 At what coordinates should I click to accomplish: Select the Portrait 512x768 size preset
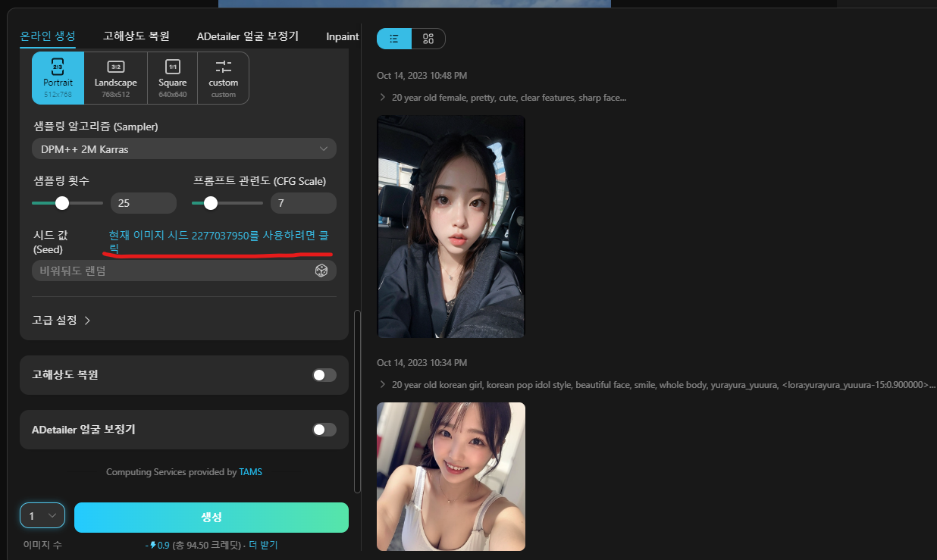click(x=57, y=77)
